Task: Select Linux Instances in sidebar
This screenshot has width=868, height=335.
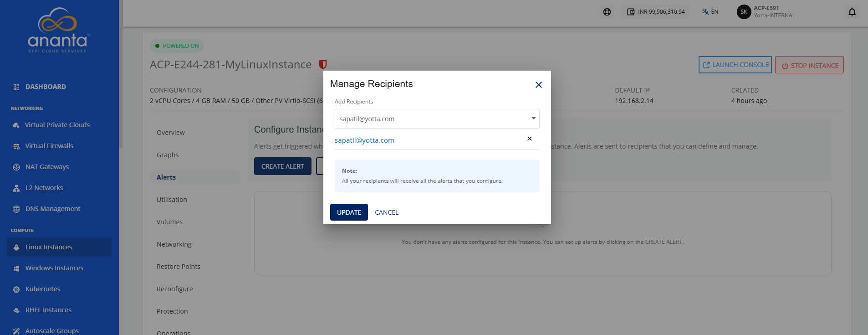Action: tap(59, 247)
